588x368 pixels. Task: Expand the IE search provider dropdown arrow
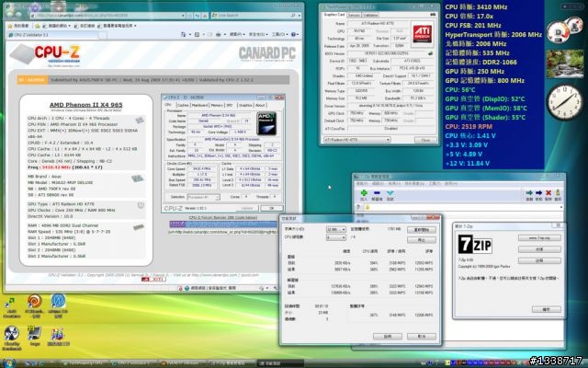click(300, 16)
